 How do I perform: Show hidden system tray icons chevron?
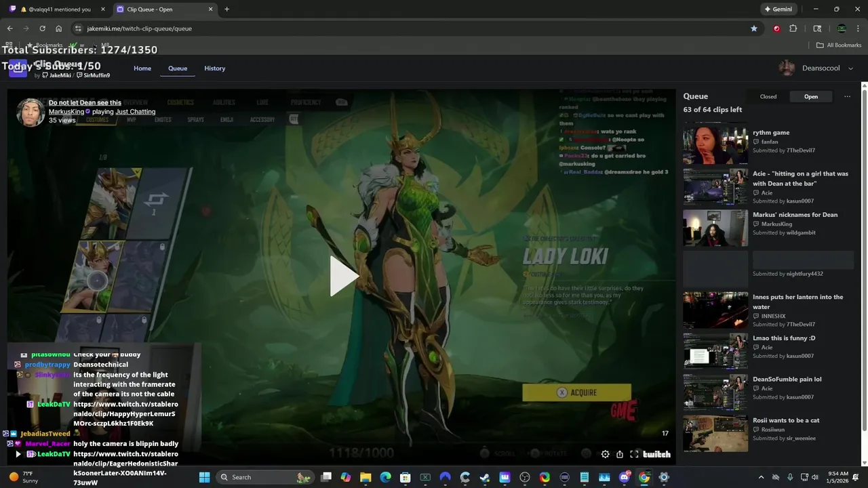[761, 477]
